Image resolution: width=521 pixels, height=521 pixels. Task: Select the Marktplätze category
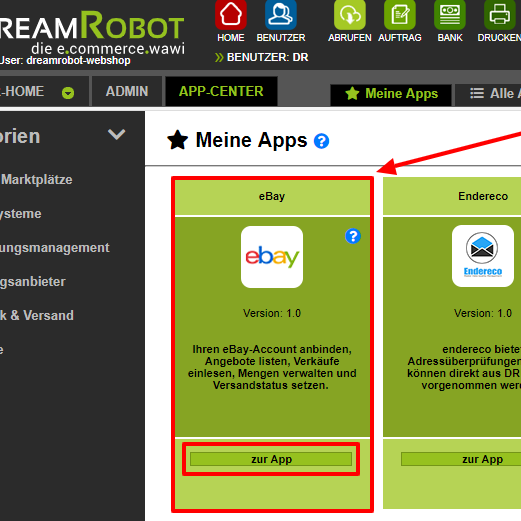point(37,180)
